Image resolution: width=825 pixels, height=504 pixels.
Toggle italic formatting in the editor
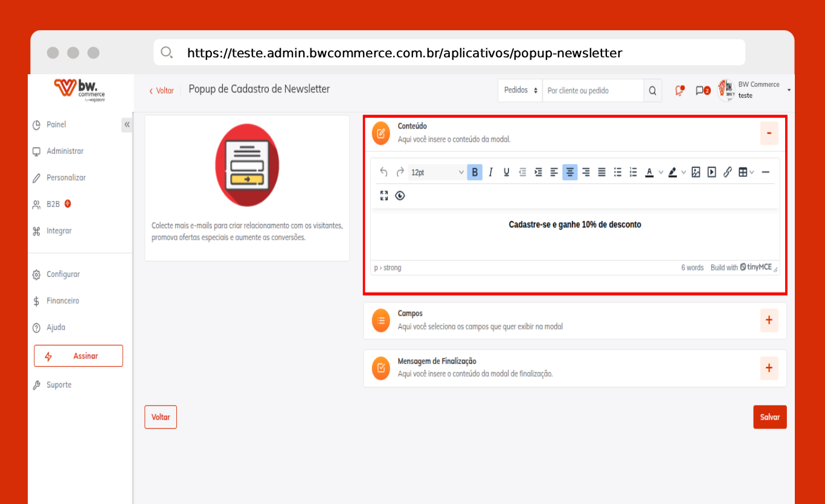click(490, 173)
